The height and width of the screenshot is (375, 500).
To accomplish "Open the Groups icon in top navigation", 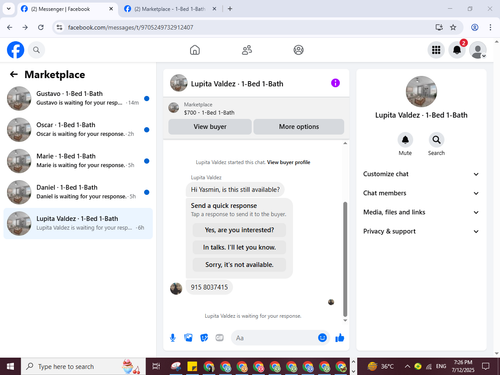I will pos(298,50).
